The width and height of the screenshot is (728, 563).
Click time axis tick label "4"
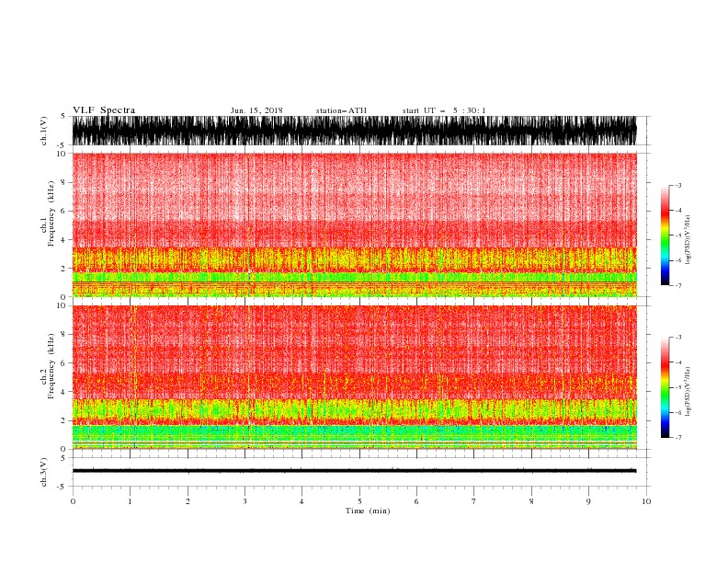click(x=302, y=501)
